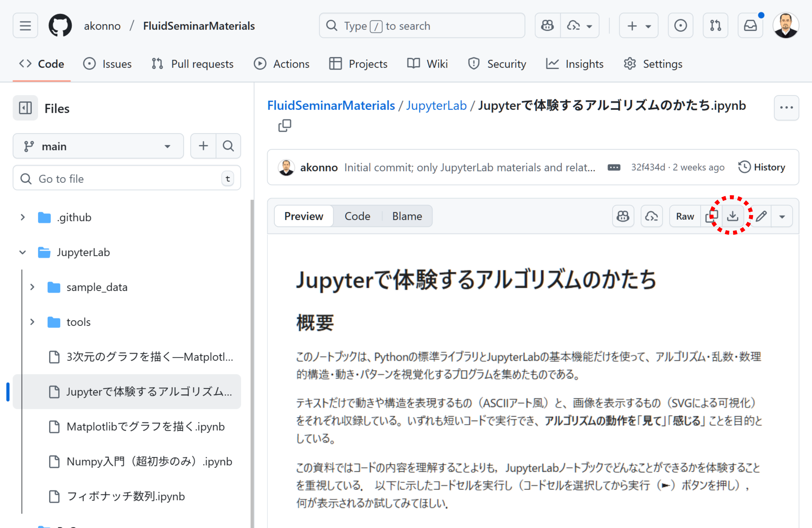Switch to the Blame tab
The width and height of the screenshot is (812, 528).
[x=407, y=216]
